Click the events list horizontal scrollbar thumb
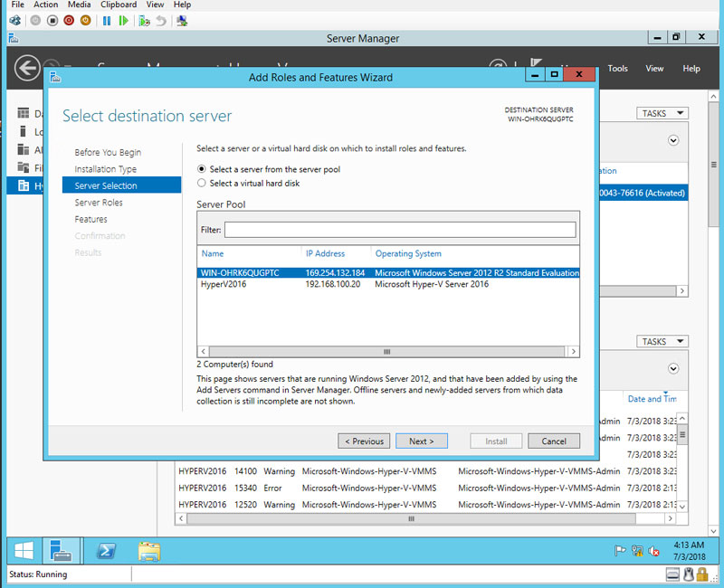The width and height of the screenshot is (724, 588). 411,518
